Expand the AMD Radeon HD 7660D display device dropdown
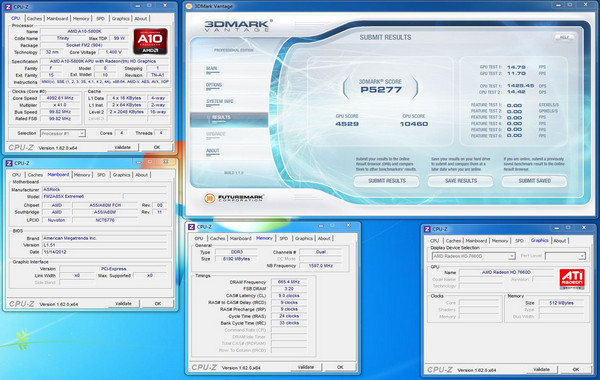 (473, 256)
